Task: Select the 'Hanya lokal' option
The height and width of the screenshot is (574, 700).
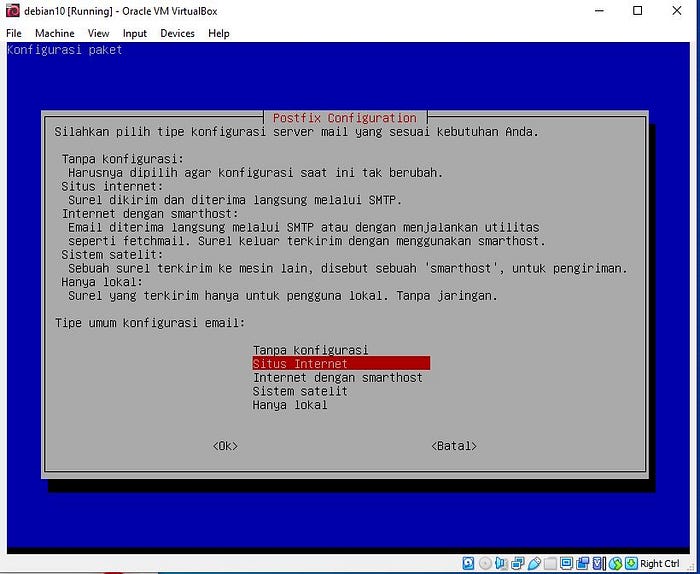Action: [290, 405]
